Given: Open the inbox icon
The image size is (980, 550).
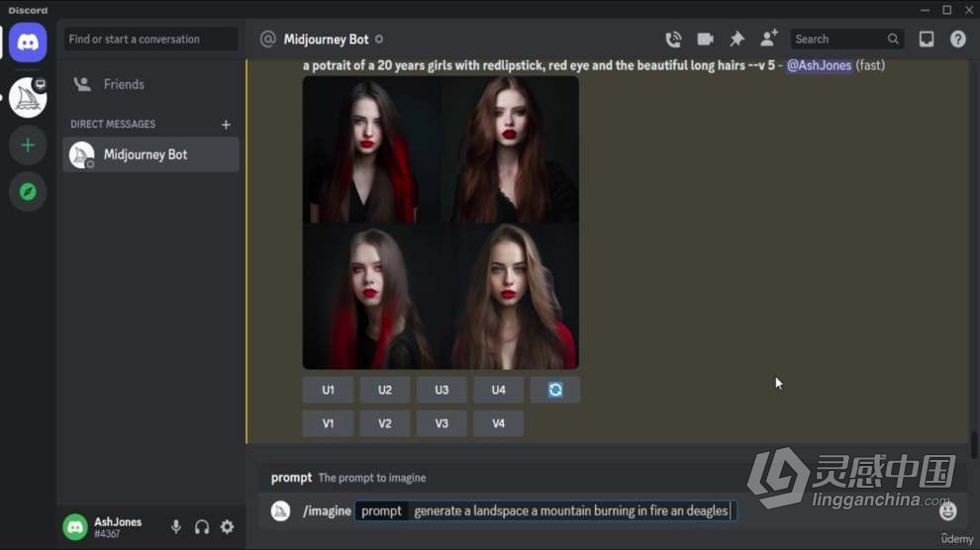Looking at the screenshot, I should 927,40.
